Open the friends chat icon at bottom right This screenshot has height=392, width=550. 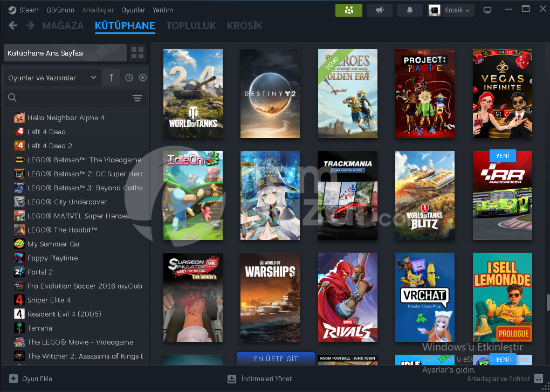pyautogui.click(x=539, y=379)
